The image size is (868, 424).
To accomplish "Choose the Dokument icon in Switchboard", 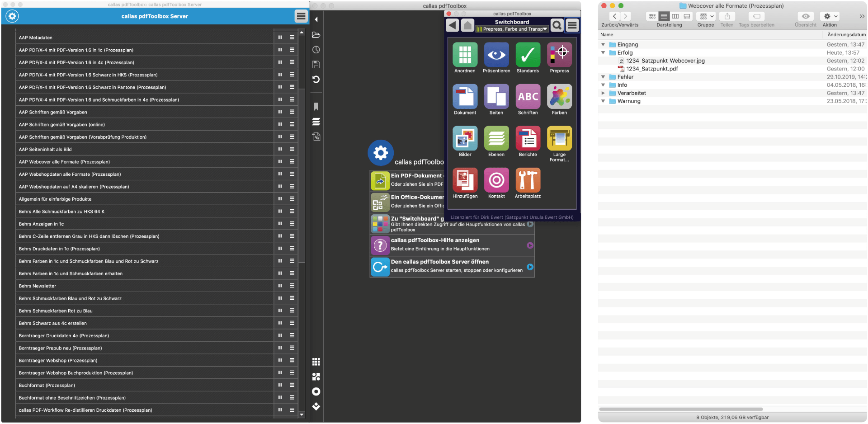I will (465, 96).
